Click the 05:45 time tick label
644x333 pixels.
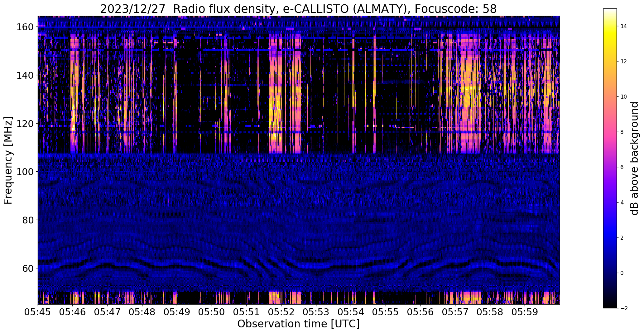tap(38, 312)
